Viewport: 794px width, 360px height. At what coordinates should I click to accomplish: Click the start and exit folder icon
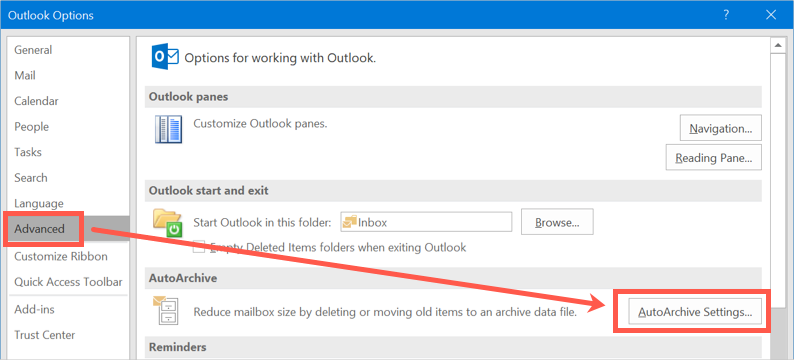click(168, 223)
